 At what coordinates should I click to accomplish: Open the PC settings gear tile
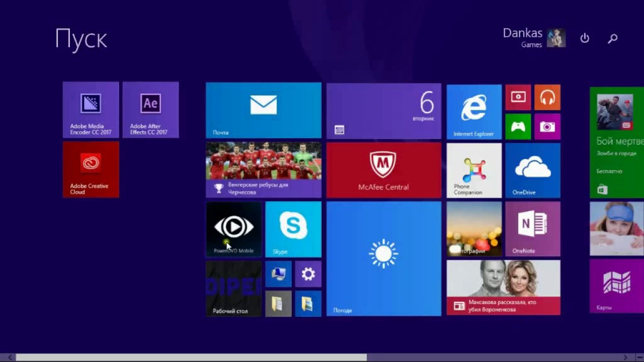coord(308,274)
